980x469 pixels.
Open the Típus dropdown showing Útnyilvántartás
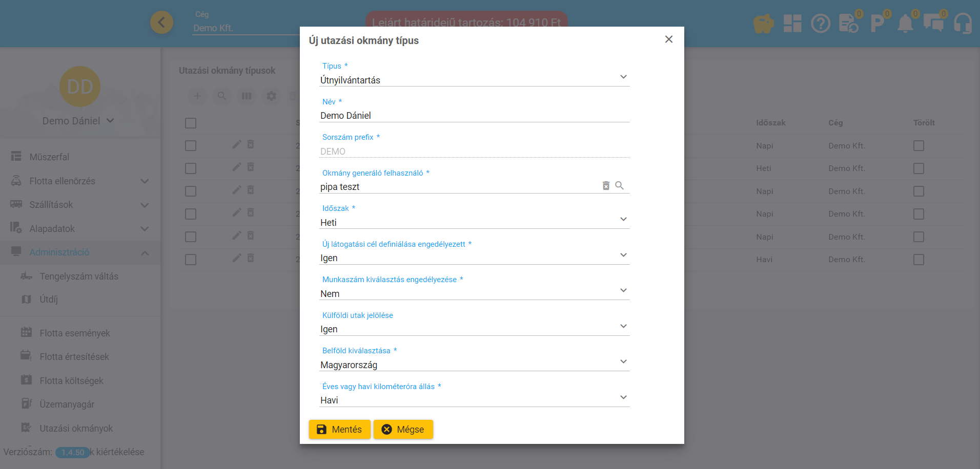click(x=474, y=80)
